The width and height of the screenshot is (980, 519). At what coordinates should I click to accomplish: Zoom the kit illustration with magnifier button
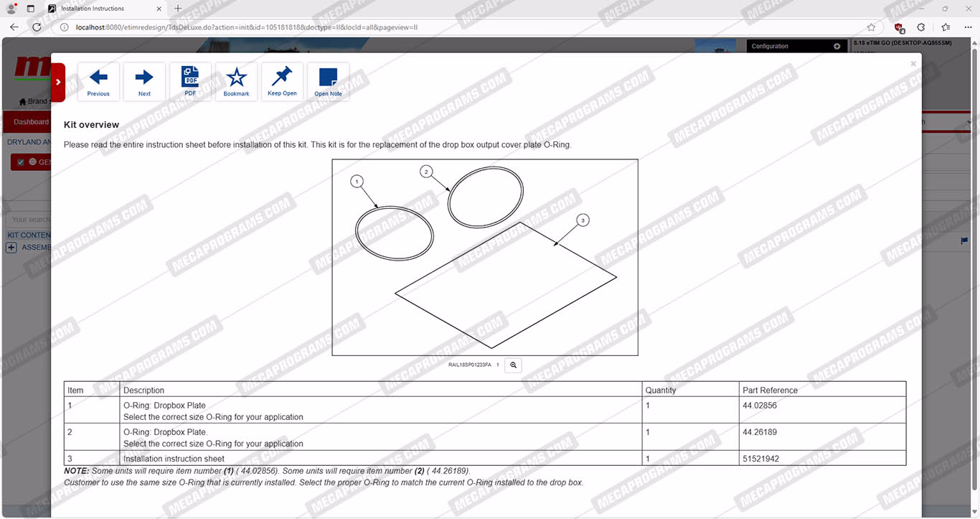pyautogui.click(x=513, y=365)
